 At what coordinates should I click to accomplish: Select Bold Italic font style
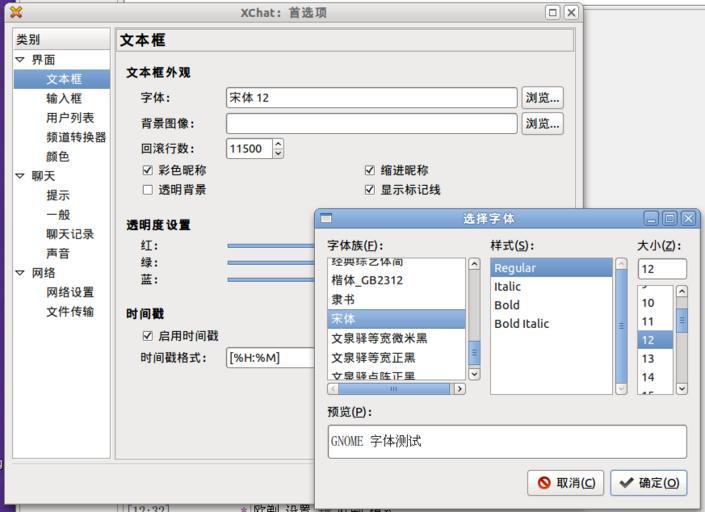[x=535, y=324]
